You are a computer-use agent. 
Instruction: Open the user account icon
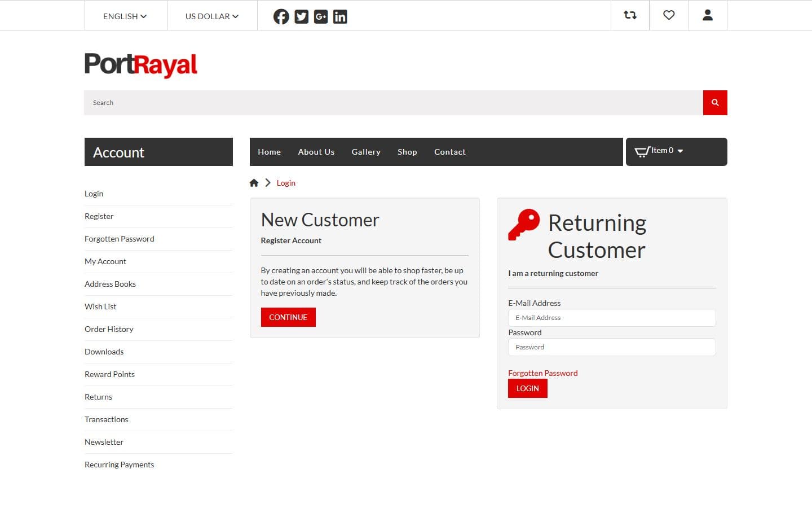coord(708,15)
